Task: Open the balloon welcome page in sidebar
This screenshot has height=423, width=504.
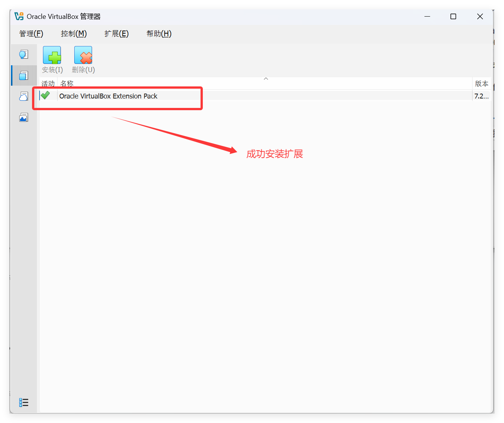Action: point(24,55)
